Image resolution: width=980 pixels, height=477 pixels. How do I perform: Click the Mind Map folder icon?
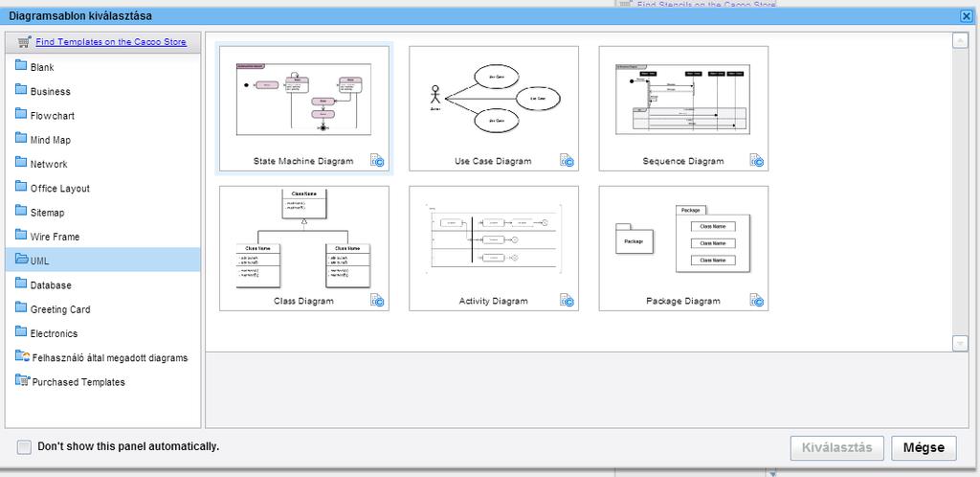21,138
